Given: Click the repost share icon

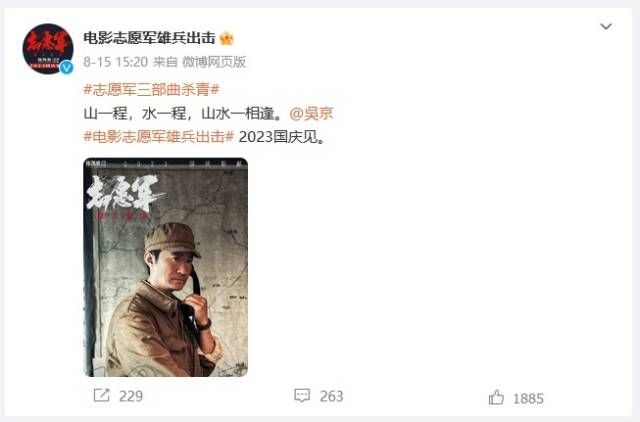Looking at the screenshot, I should (101, 395).
